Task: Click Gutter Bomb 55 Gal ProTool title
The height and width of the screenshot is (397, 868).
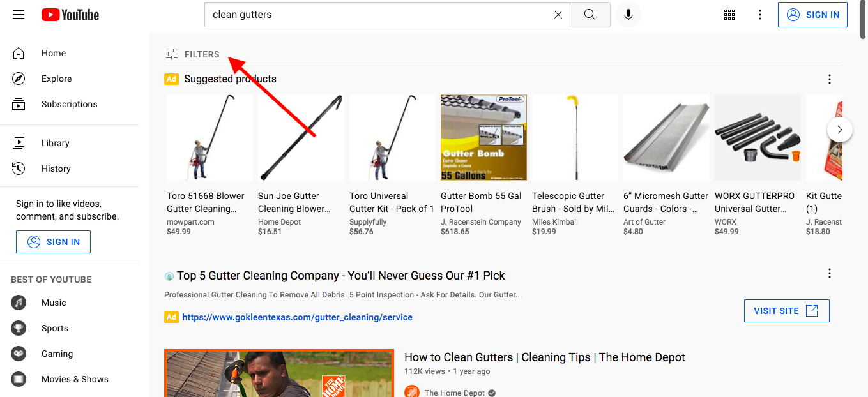Action: 481,202
